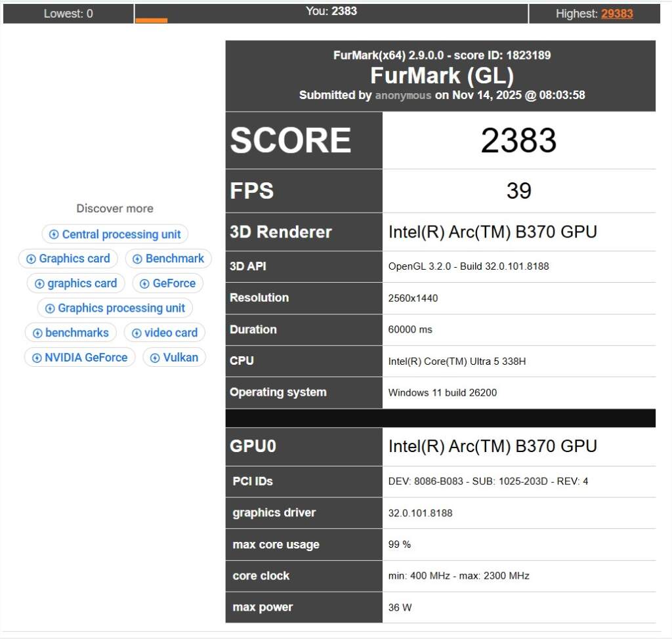This screenshot has height=639, width=672.
Task: Click the plus icon on the GeForce tag
Action: point(145,283)
